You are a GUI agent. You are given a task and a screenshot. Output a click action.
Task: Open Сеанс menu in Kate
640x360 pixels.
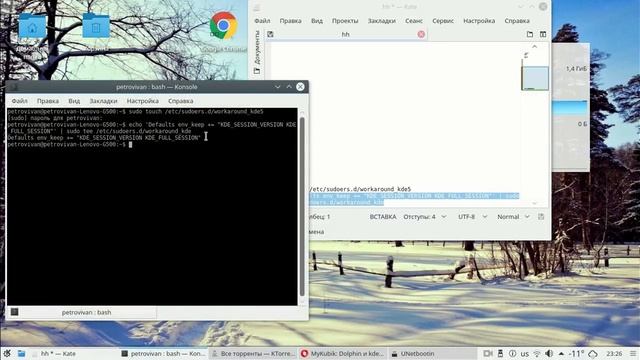(x=413, y=21)
